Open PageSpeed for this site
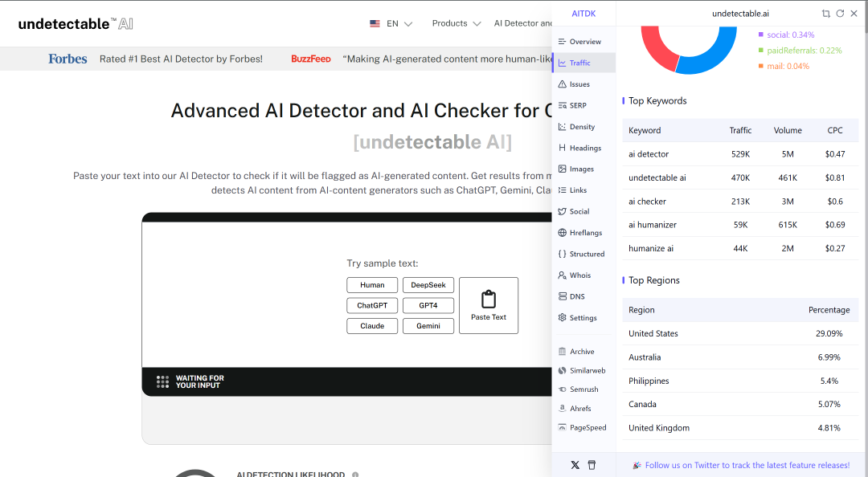This screenshot has width=868, height=477. (x=584, y=428)
